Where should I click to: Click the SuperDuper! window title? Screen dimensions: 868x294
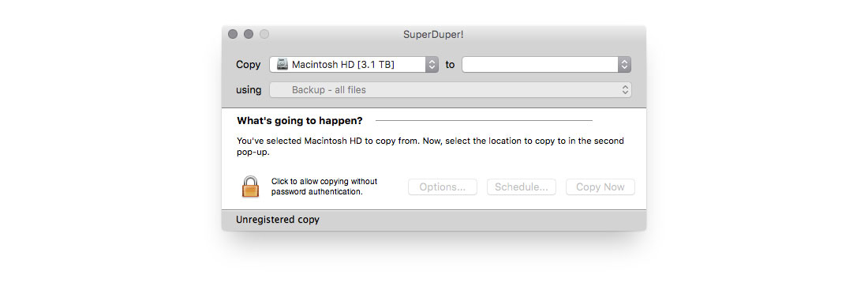coord(433,35)
